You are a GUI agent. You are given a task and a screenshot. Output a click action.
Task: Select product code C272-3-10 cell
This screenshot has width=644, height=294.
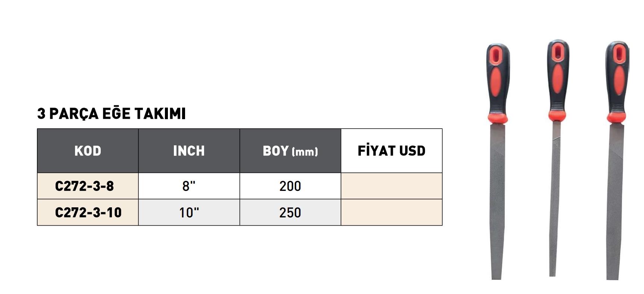pyautogui.click(x=88, y=213)
